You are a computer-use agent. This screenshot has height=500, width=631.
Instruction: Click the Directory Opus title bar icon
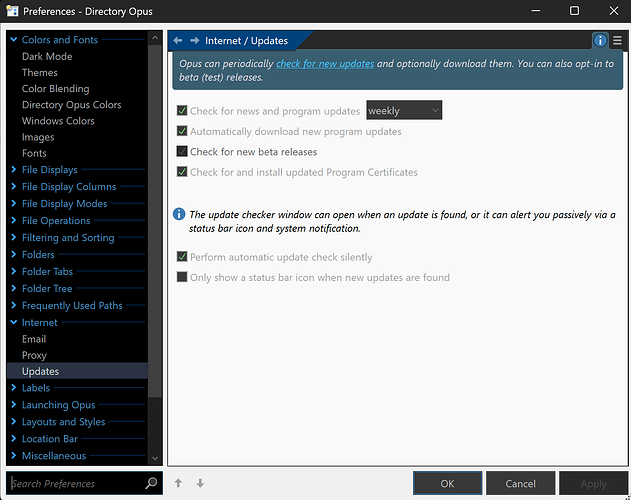click(x=12, y=11)
